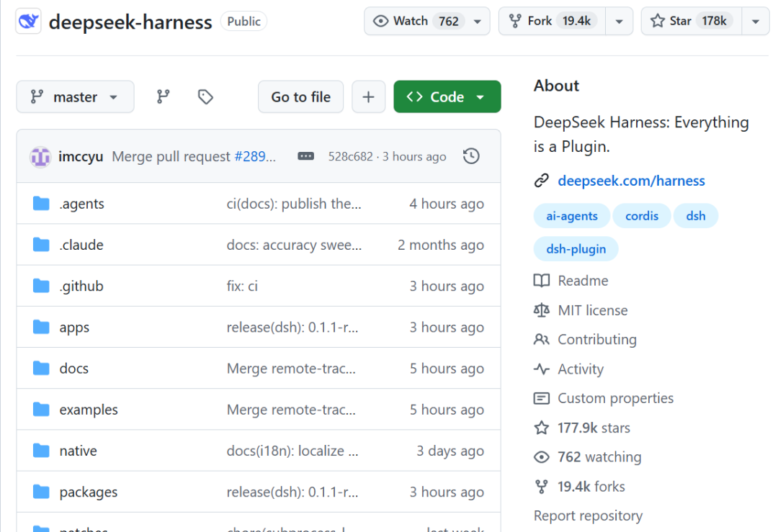
Task: Open pull request #289 link
Action: click(254, 157)
